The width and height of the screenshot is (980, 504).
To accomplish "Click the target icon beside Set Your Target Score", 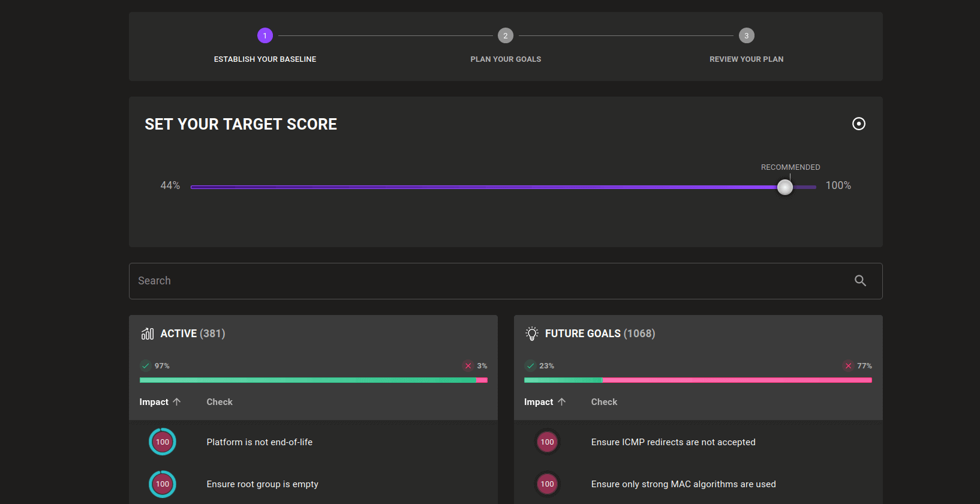I will (858, 124).
